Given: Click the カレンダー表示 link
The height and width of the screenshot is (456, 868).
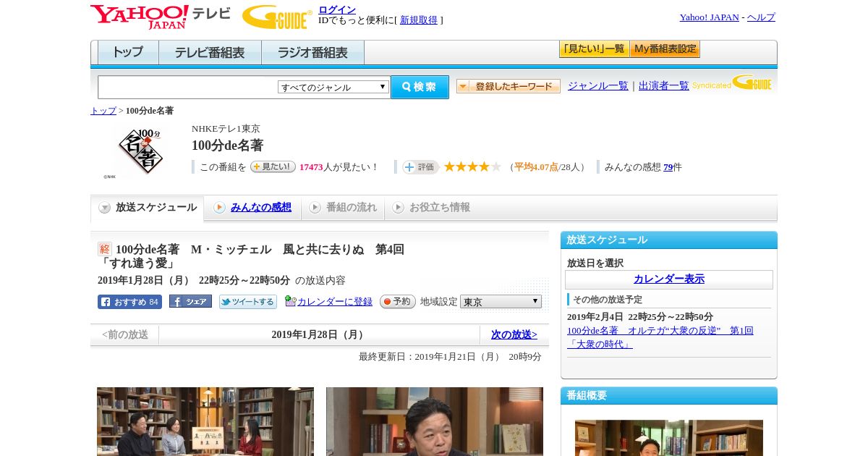Looking at the screenshot, I should pos(669,279).
